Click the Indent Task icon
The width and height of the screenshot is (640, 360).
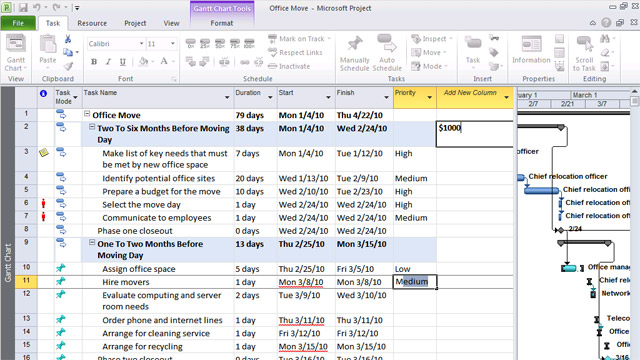pyautogui.click(x=204, y=62)
